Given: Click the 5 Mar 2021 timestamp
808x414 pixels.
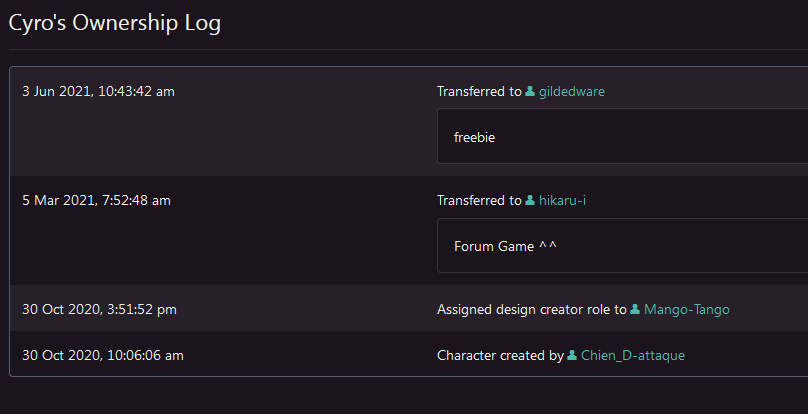Looking at the screenshot, I should [x=96, y=201].
